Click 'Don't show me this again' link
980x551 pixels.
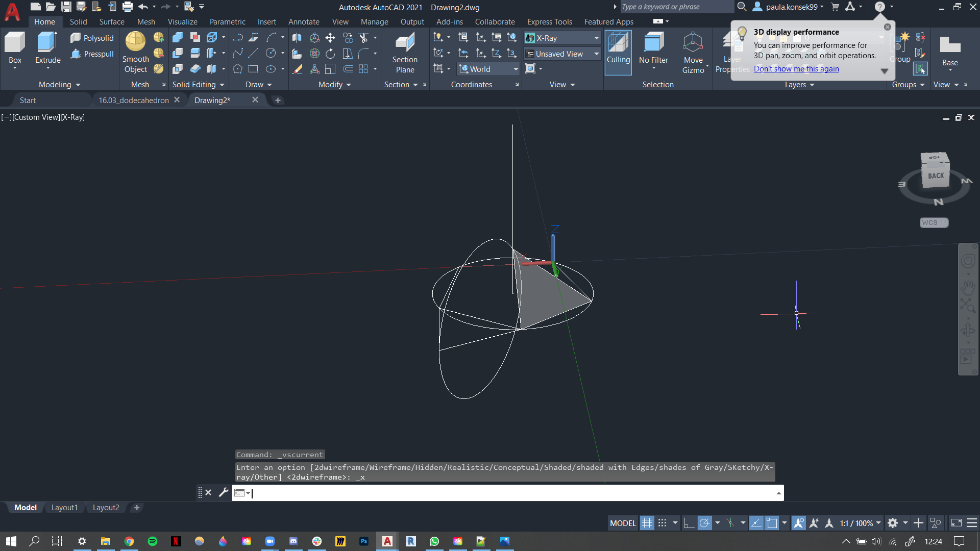[796, 69]
